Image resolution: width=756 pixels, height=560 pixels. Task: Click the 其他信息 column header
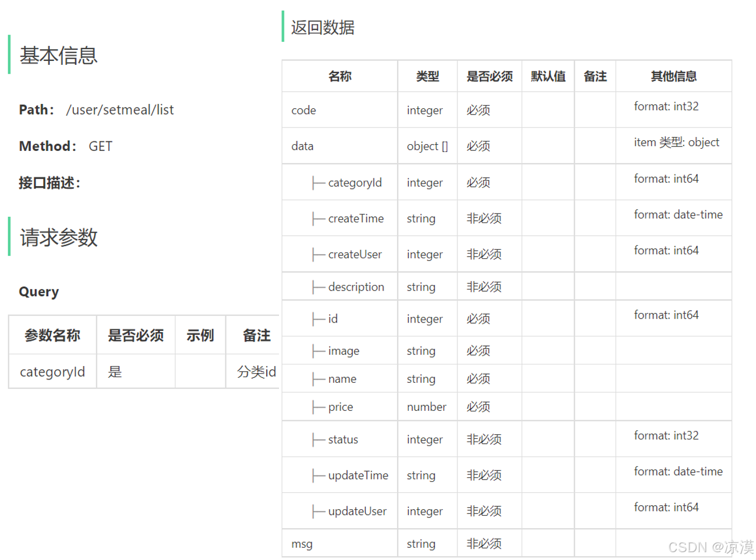[674, 76]
